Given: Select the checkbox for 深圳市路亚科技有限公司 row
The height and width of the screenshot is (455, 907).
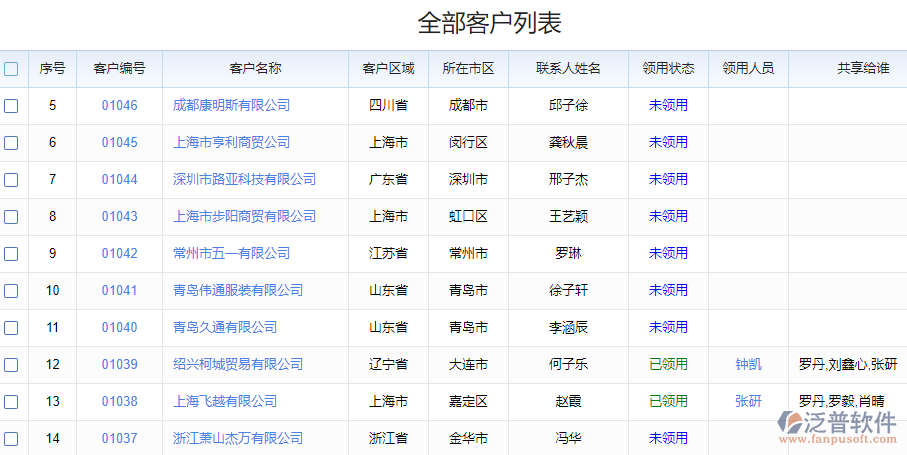Looking at the screenshot, I should coord(11,180).
